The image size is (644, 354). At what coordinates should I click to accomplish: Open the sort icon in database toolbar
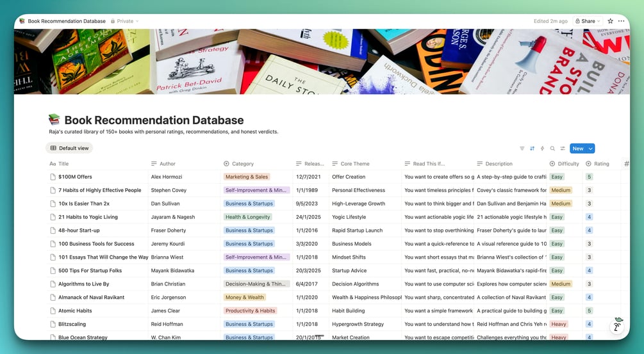pos(533,149)
